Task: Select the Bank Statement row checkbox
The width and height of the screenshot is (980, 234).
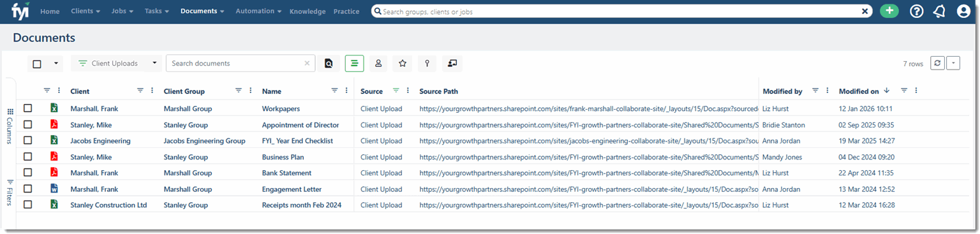Action: pyautogui.click(x=28, y=172)
